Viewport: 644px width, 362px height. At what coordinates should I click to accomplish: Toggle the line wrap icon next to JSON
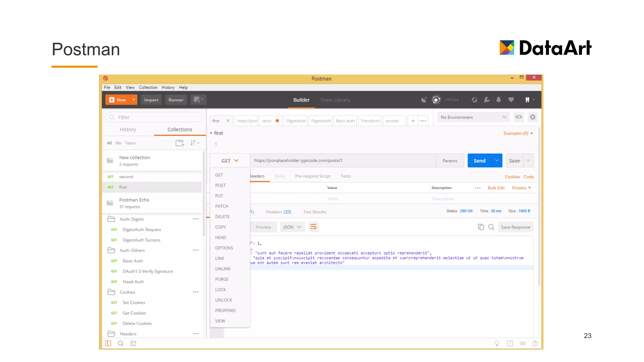(313, 227)
